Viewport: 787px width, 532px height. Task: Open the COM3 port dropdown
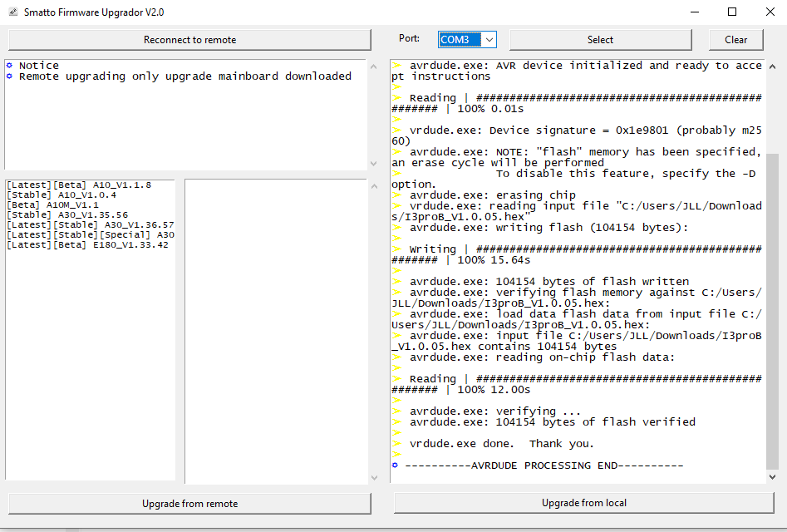point(489,40)
